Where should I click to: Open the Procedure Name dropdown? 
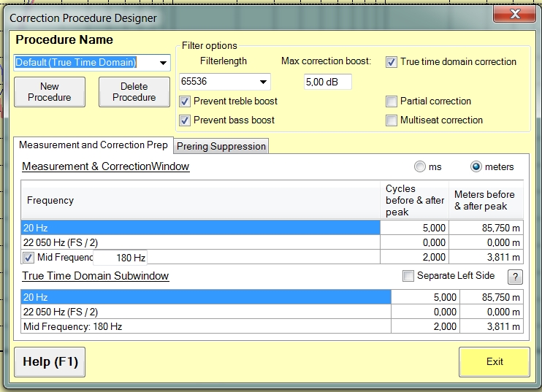tap(164, 63)
